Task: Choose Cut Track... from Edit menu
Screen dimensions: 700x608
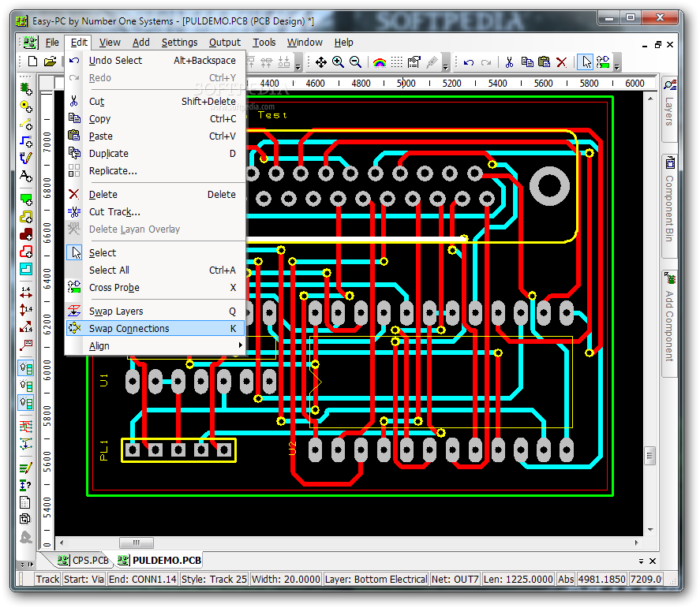Action: [155, 212]
